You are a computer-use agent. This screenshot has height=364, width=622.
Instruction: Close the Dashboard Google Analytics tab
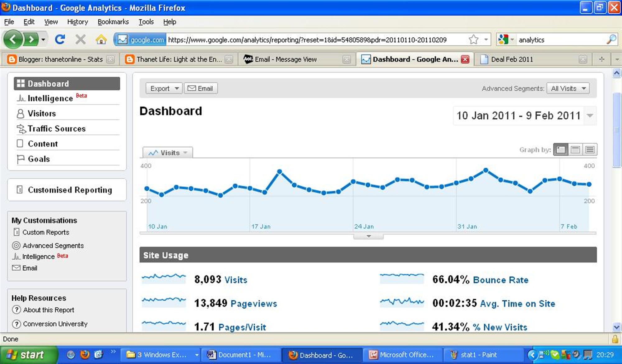point(465,59)
